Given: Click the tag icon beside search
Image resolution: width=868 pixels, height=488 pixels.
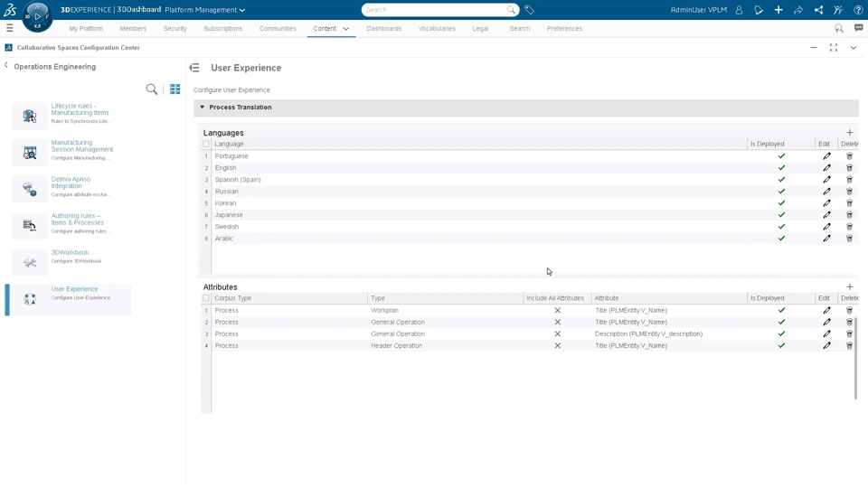Looking at the screenshot, I should [x=529, y=10].
